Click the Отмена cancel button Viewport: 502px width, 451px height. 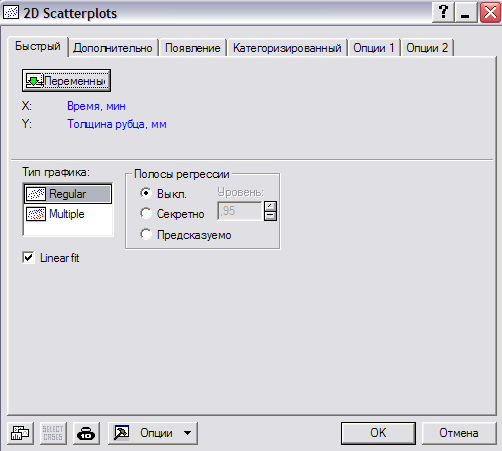[x=459, y=433]
